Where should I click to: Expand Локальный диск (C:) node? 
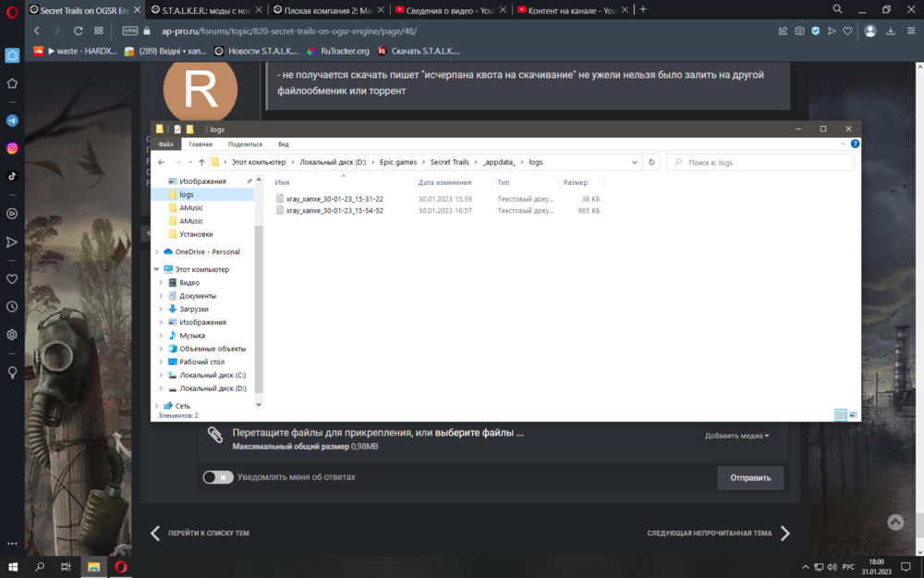tap(161, 375)
